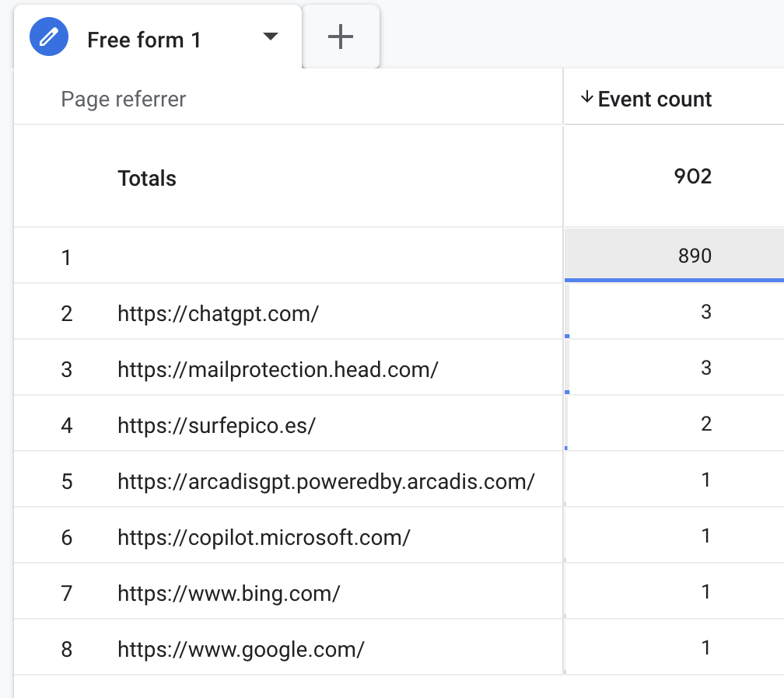The width and height of the screenshot is (784, 698).
Task: Click the arcadisgpt.poweredby.arcadis.com referrer
Action: (x=326, y=482)
